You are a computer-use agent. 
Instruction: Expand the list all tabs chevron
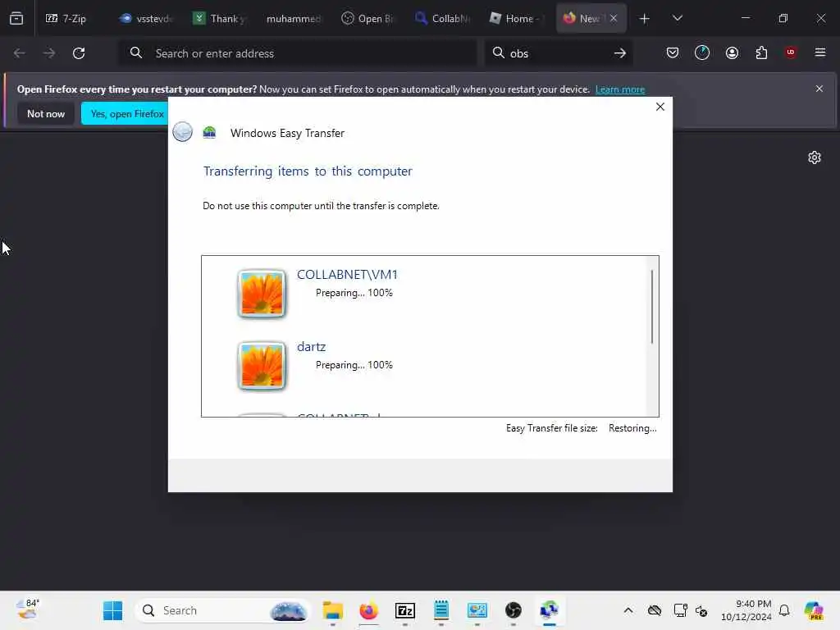tap(677, 18)
